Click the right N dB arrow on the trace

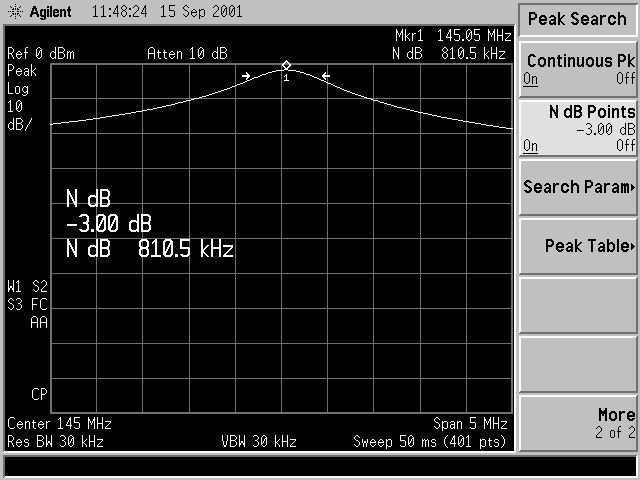point(326,76)
